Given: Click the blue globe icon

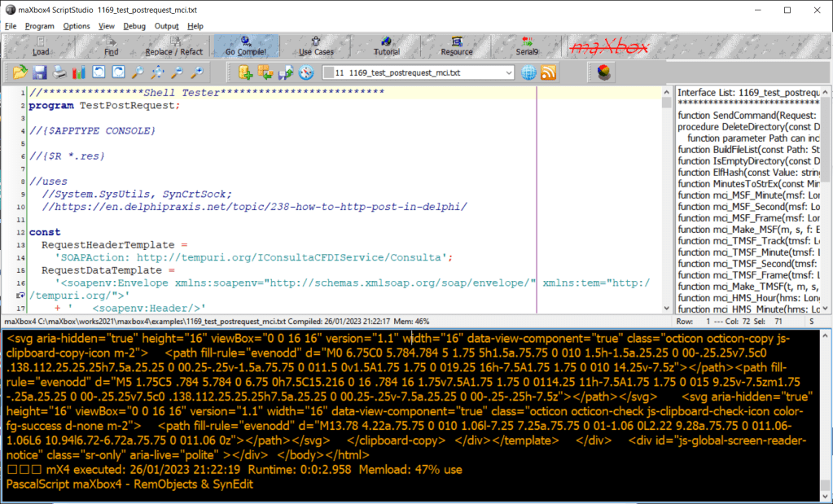Looking at the screenshot, I should [529, 72].
